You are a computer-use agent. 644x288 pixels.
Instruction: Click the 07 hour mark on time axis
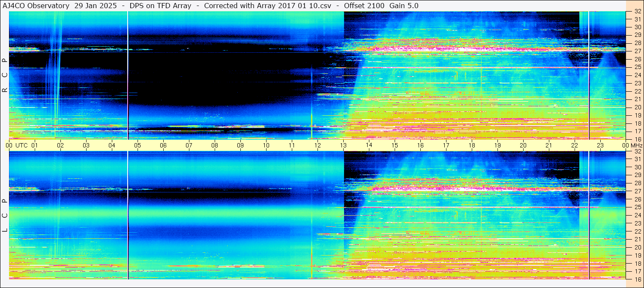(x=189, y=145)
